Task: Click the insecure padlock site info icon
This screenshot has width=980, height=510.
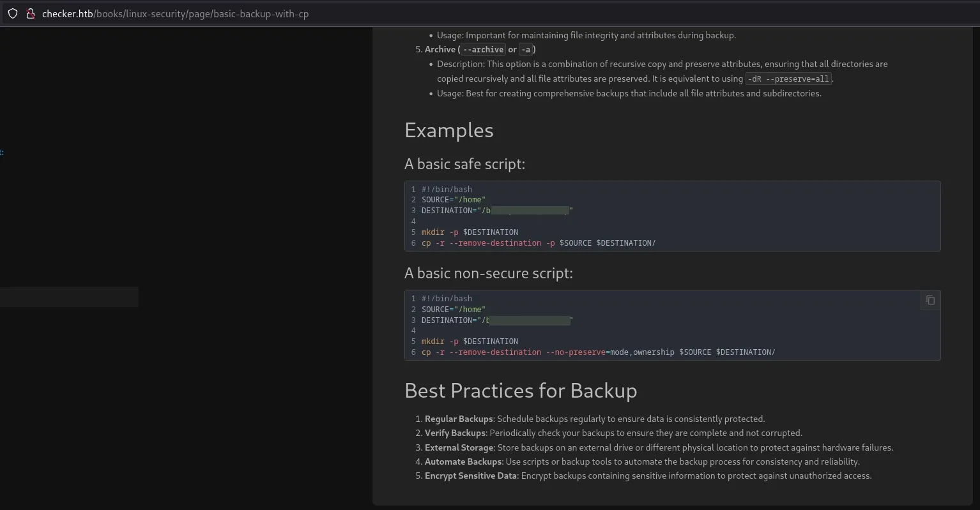Action: click(x=30, y=13)
